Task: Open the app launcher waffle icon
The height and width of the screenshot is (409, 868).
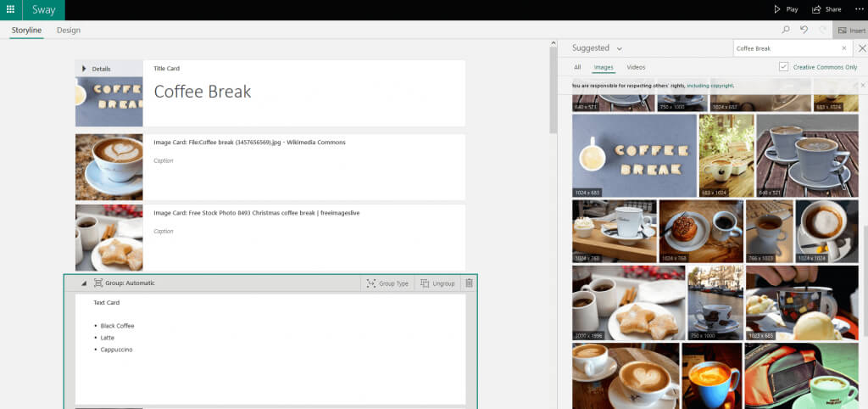Action: point(10,9)
